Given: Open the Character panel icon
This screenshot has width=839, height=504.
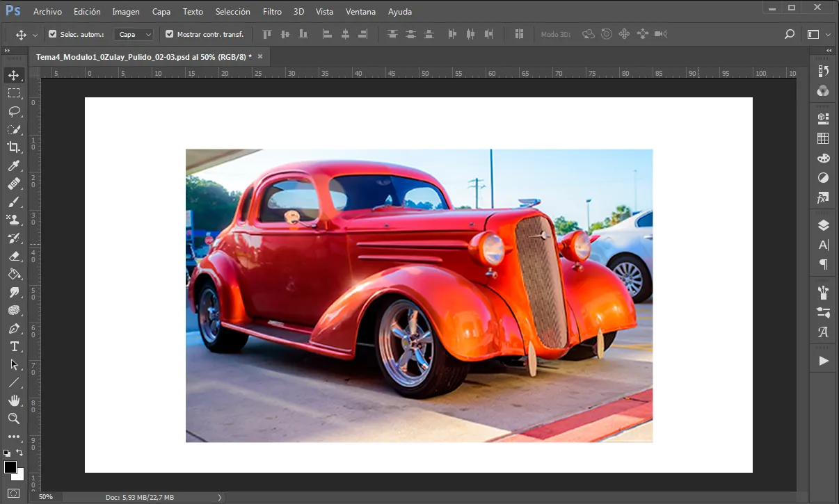Looking at the screenshot, I should tap(824, 245).
